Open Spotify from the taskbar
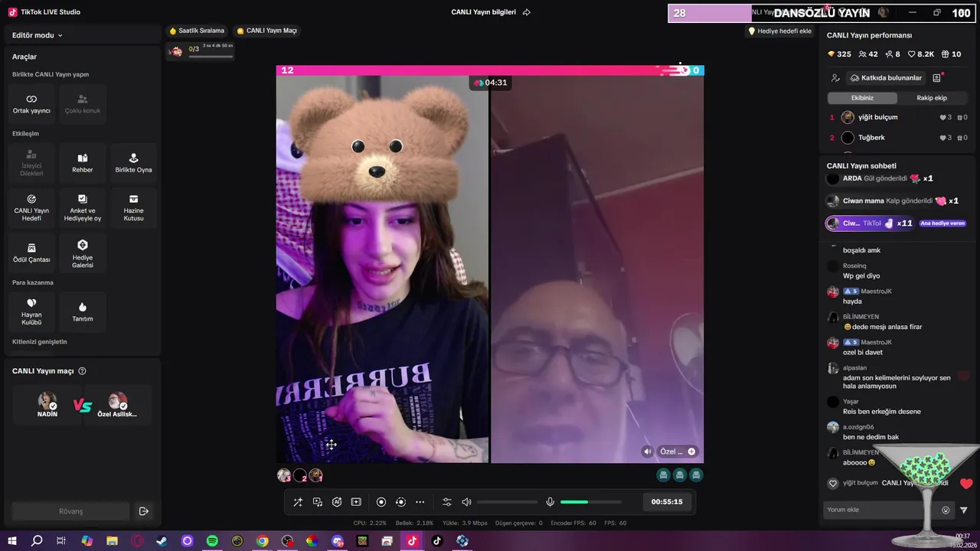The width and height of the screenshot is (980, 551). (212, 541)
